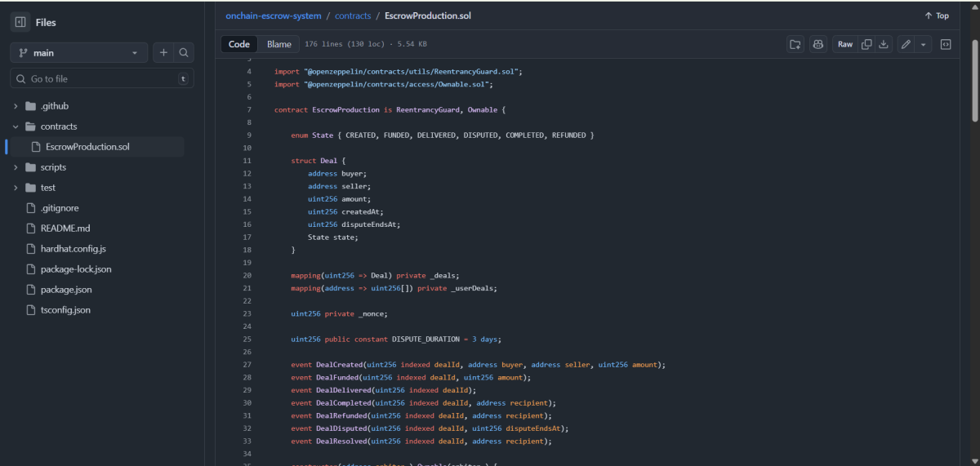Open more edit options dropdown arrow
The height and width of the screenshot is (466, 980).
(923, 44)
